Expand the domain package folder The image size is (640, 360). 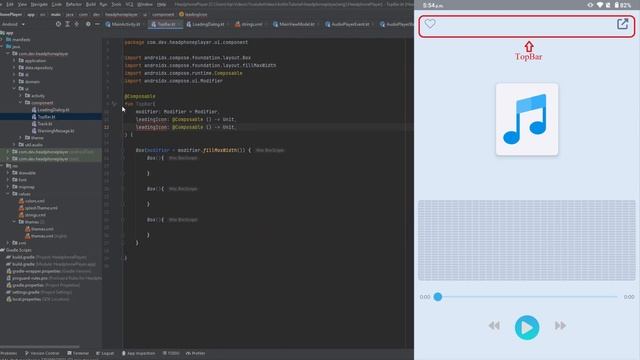[x=14, y=82]
